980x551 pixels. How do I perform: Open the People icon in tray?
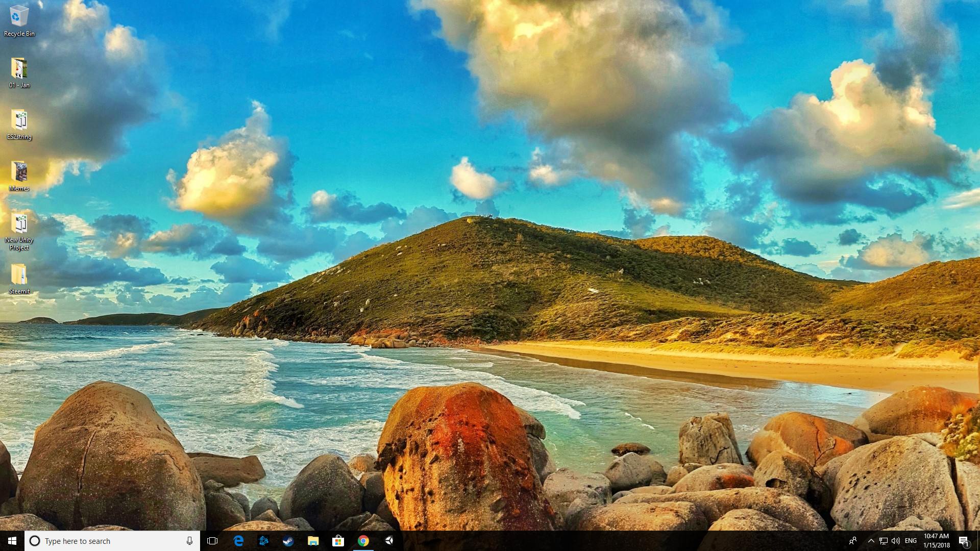[x=852, y=541]
